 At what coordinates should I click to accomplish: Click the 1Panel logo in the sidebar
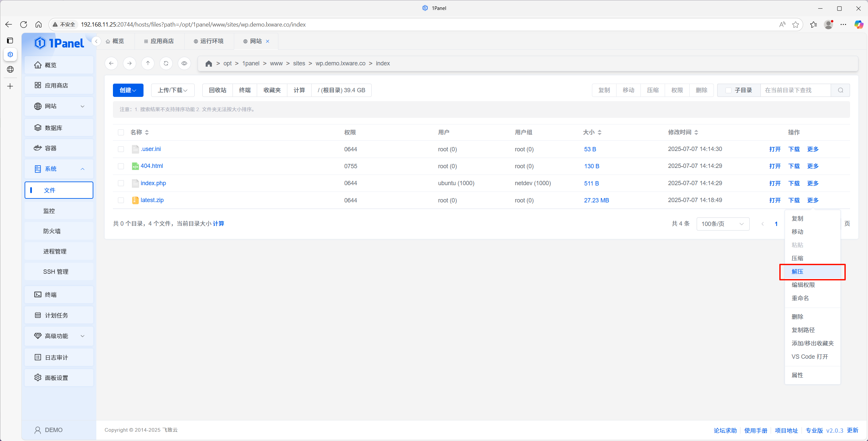pyautogui.click(x=59, y=43)
